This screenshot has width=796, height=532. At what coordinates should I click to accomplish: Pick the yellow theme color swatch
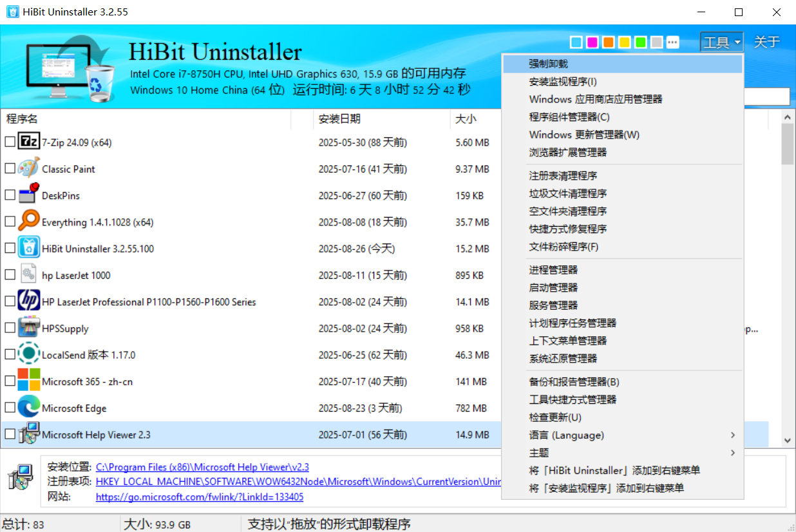click(x=625, y=43)
